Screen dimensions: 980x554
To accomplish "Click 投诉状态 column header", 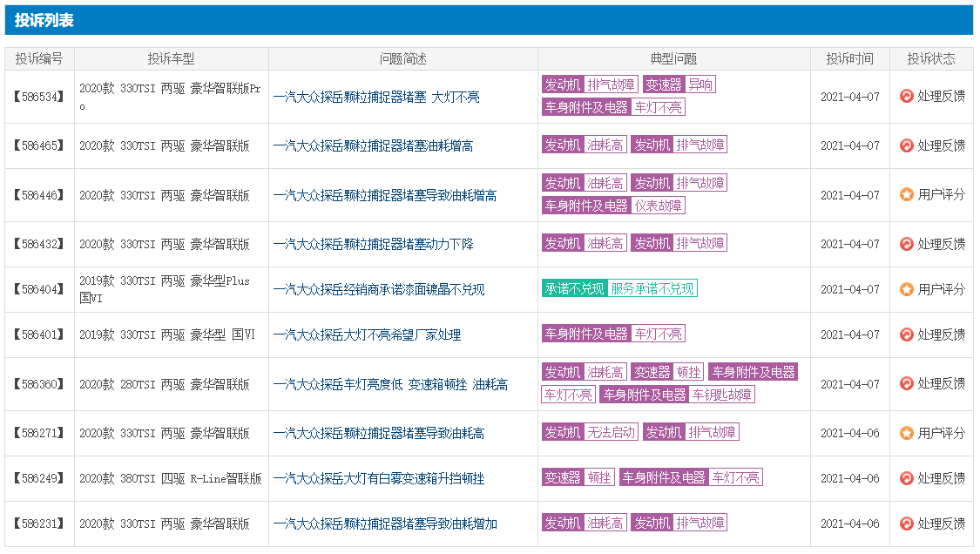I will 931,58.
